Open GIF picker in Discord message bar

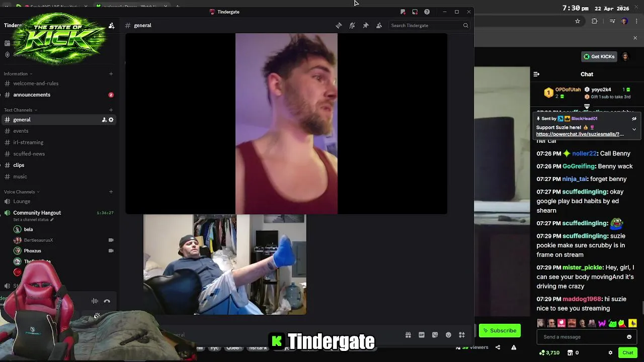tap(422, 335)
